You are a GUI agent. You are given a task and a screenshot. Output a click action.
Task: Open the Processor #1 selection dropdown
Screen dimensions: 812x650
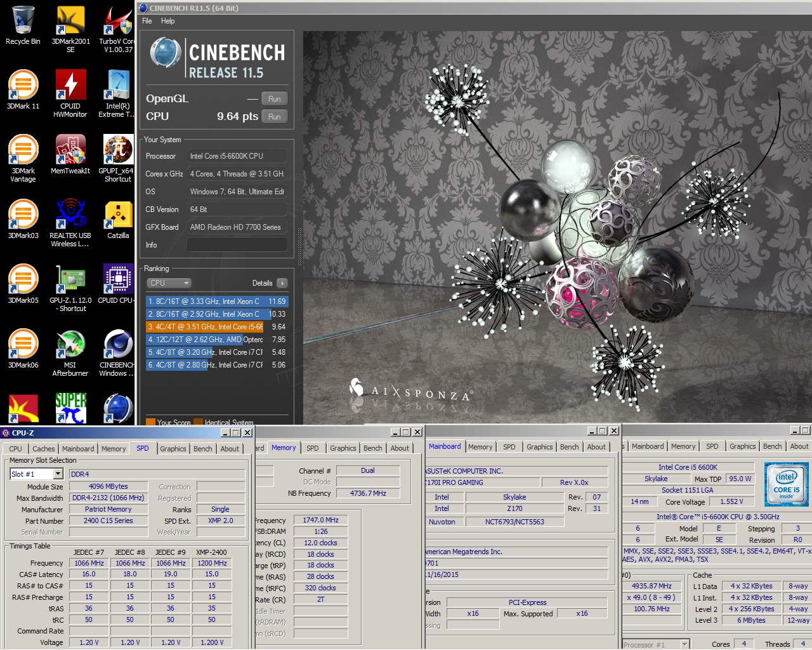tap(656, 644)
